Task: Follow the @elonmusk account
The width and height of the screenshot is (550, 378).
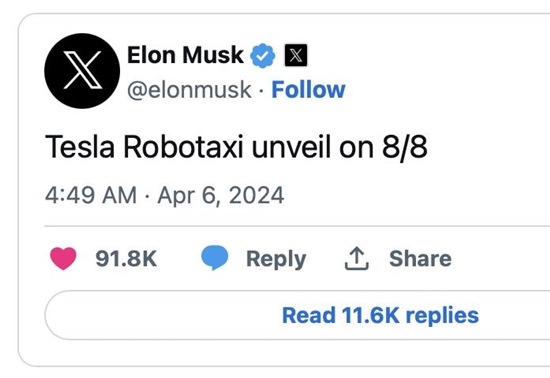Action: [308, 90]
